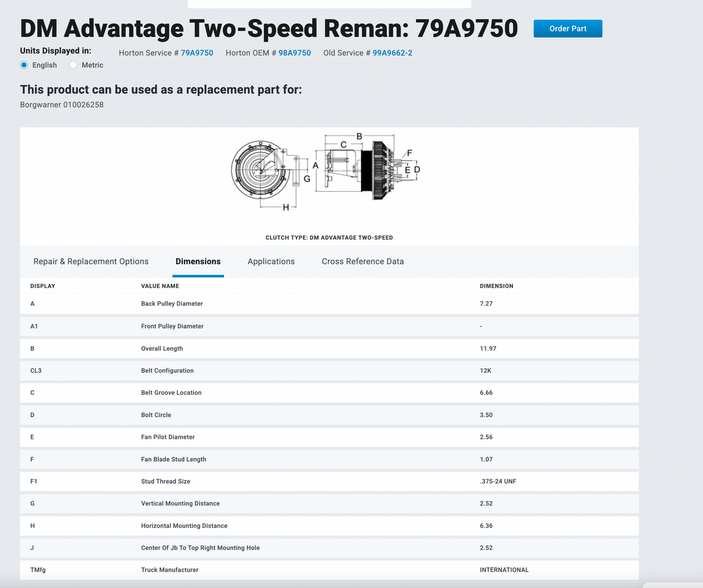Switch to Repair & Replacement Options tab
Viewport: 703px width, 588px height.
point(91,262)
